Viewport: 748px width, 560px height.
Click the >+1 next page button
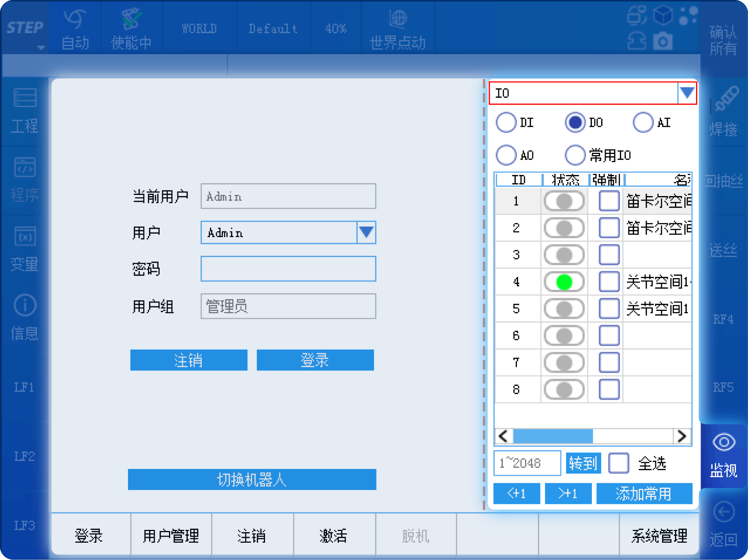point(568,493)
